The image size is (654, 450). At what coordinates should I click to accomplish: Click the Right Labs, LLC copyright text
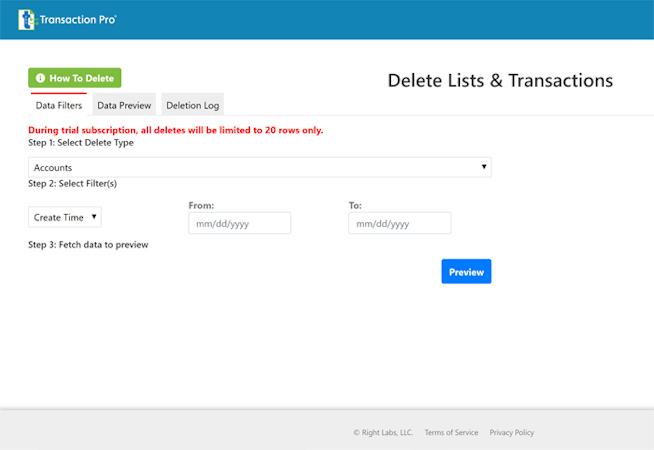pyautogui.click(x=383, y=433)
